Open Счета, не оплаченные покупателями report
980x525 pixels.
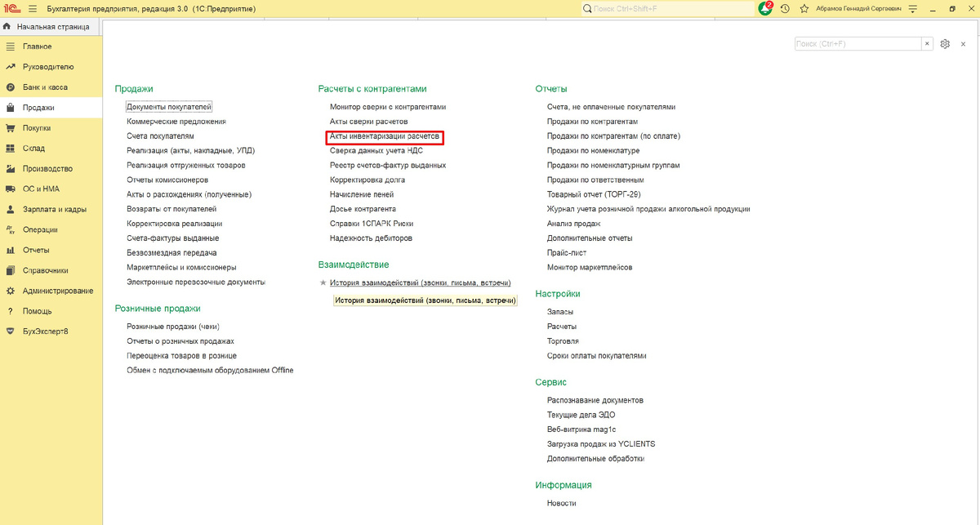click(611, 107)
